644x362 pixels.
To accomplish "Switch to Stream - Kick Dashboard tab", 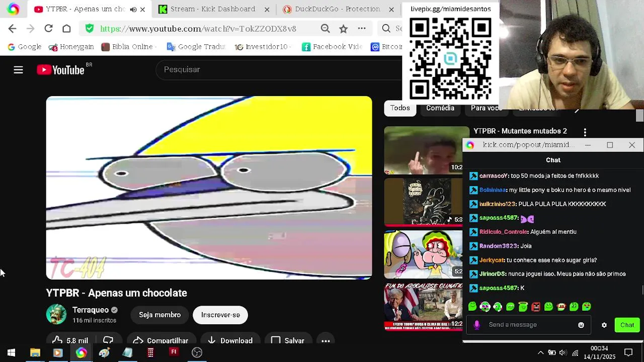I will [214, 9].
